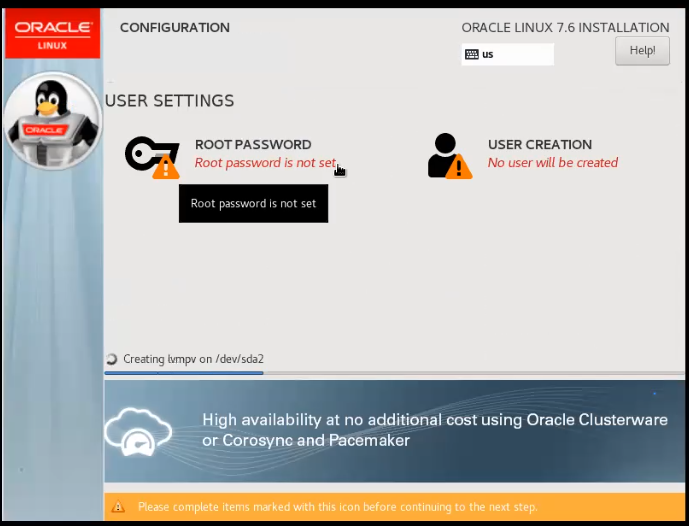Click 'No user will be created' status
Viewport: 689px width, 526px height.
(553, 163)
